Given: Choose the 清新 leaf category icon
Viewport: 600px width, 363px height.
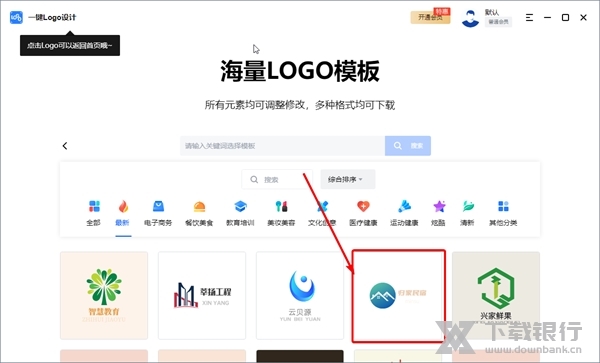Looking at the screenshot, I should click(468, 206).
